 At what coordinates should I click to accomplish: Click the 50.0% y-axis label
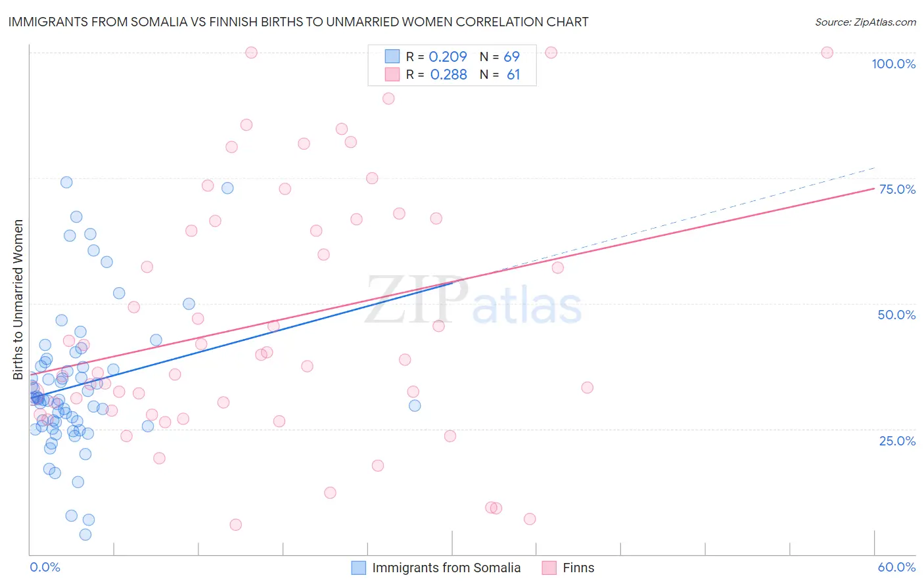(x=896, y=315)
